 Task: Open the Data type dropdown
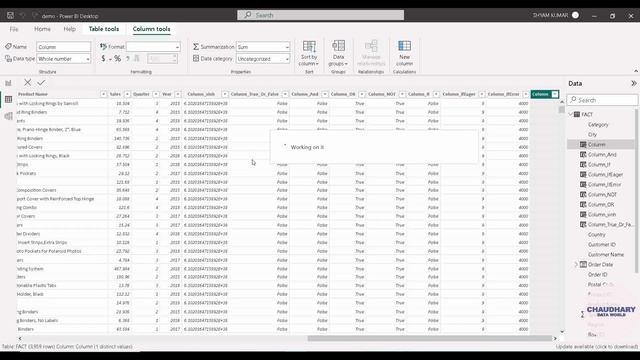[64, 59]
